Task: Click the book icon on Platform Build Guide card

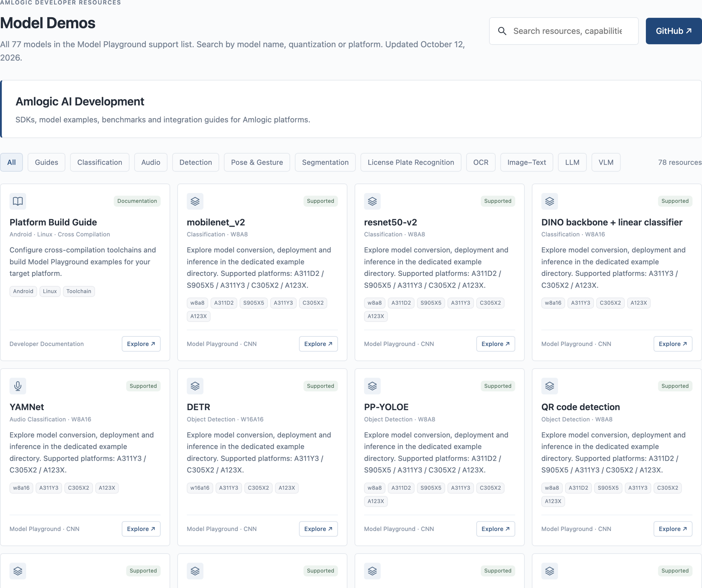Action: [x=18, y=201]
